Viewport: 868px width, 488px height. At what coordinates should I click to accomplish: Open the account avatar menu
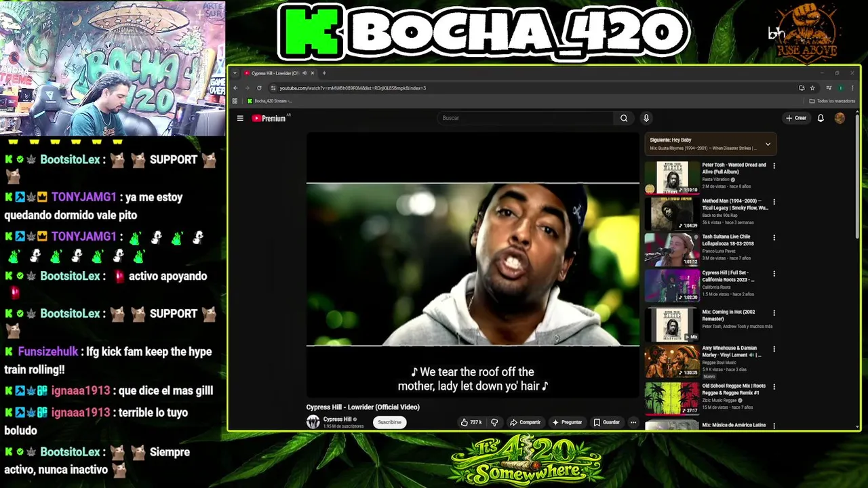[840, 118]
